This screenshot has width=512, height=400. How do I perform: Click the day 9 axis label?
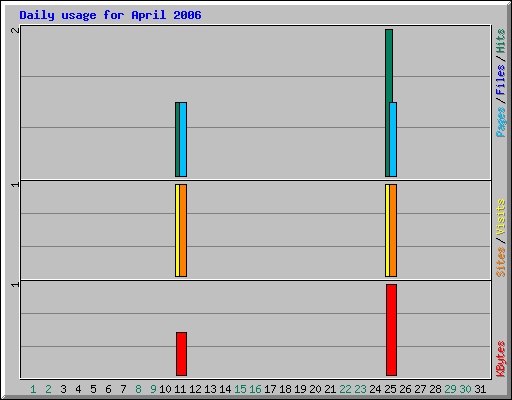tap(153, 389)
